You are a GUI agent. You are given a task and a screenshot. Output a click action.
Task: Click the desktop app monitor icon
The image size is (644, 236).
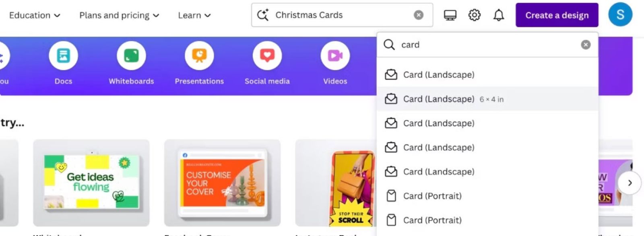tap(450, 15)
